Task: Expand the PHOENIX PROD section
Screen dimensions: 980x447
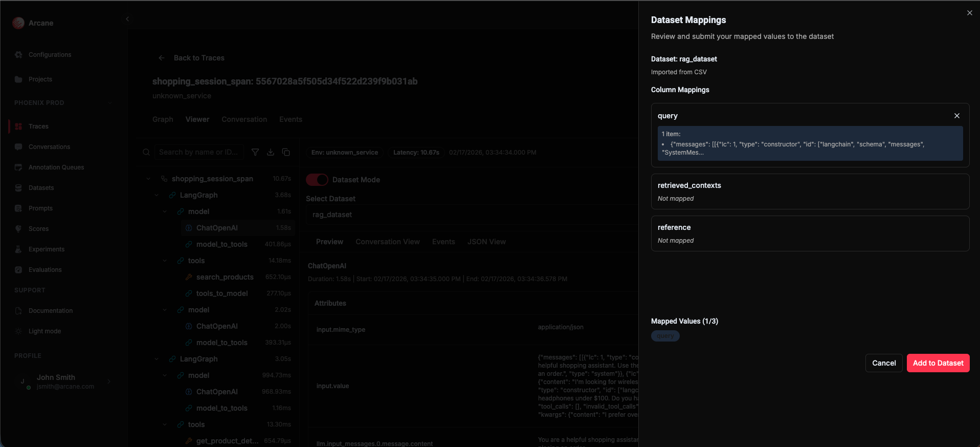Action: click(110, 103)
